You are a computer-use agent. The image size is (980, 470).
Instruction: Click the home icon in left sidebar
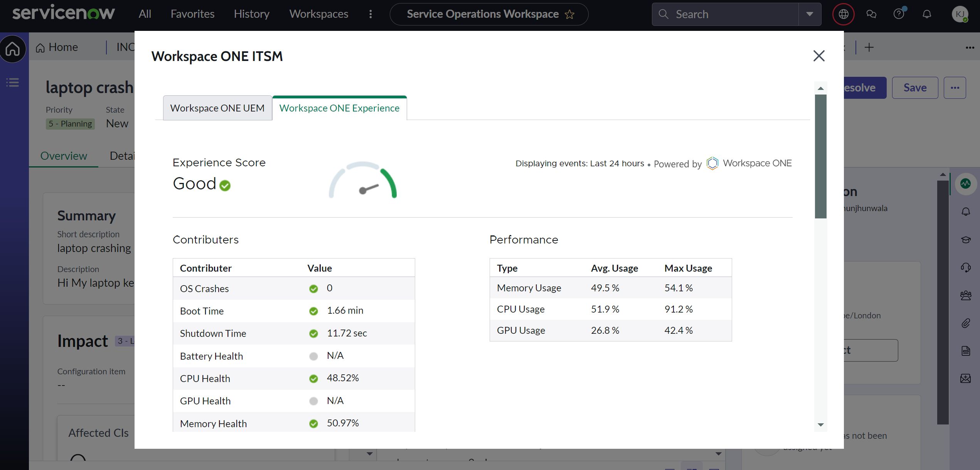click(13, 49)
